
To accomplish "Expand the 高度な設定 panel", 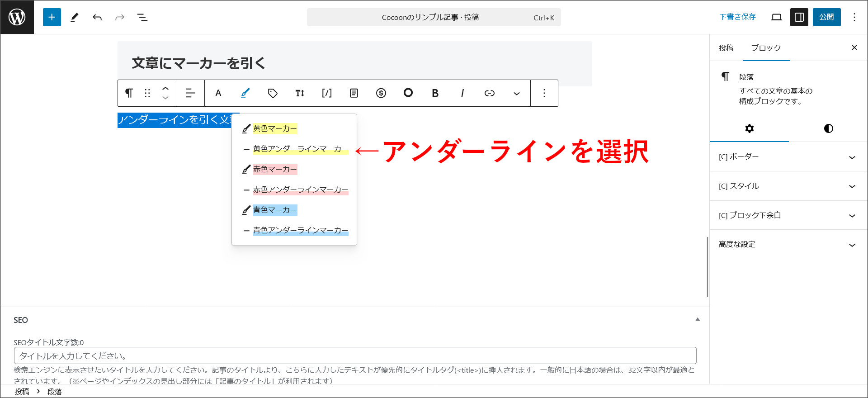I will click(788, 244).
